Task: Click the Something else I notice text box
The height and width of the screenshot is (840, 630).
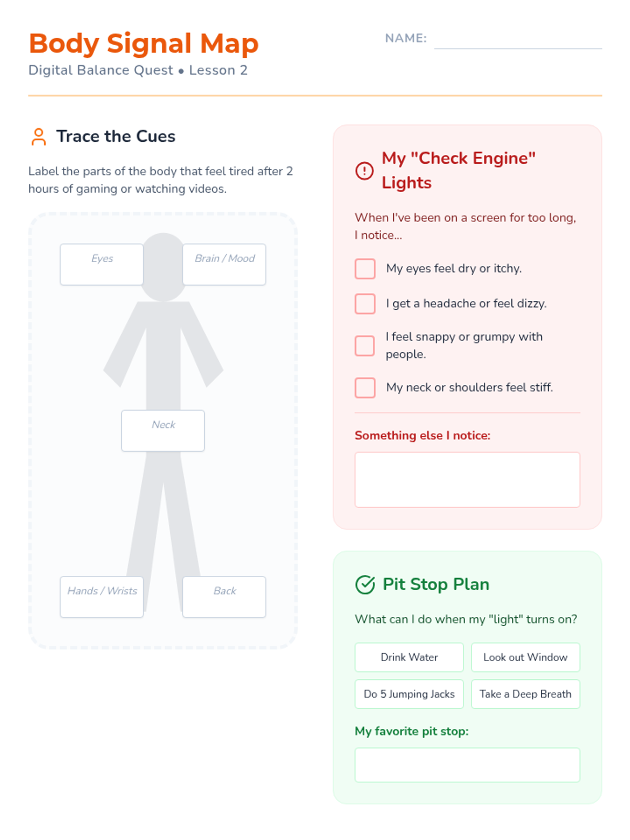Action: click(x=467, y=480)
